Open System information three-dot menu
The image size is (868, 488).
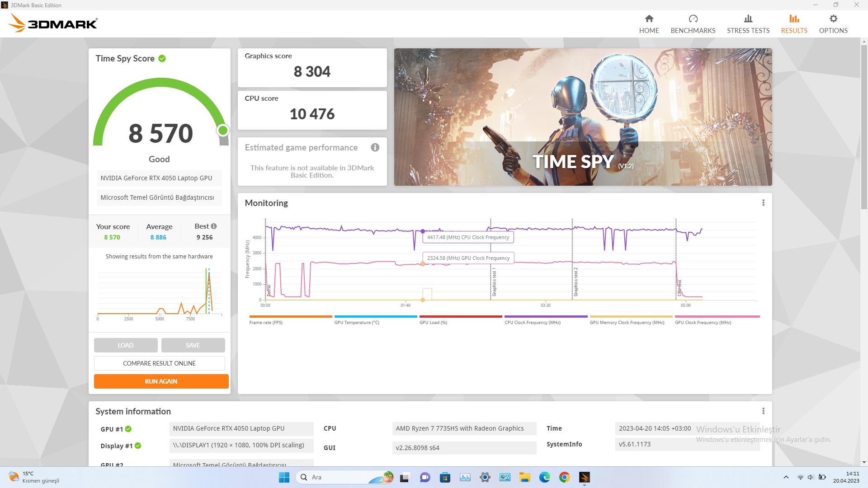point(763,411)
